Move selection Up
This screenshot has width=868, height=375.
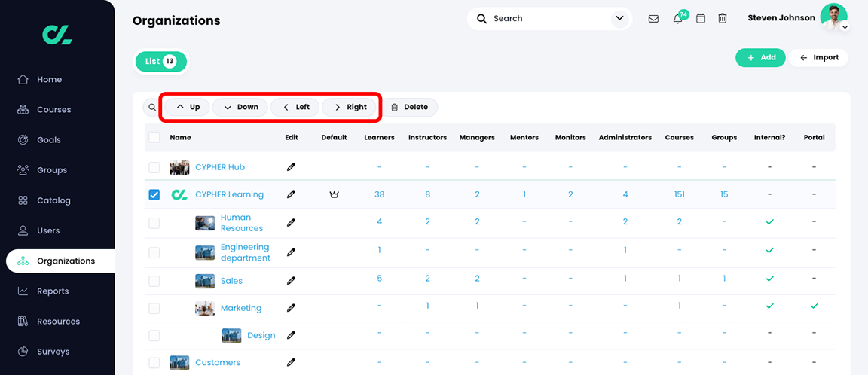[x=188, y=107]
